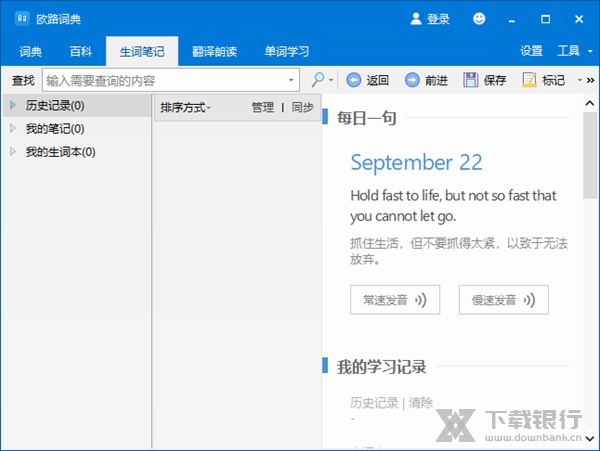Open the search box history dropdown
Image resolution: width=600 pixels, height=451 pixels.
(291, 80)
